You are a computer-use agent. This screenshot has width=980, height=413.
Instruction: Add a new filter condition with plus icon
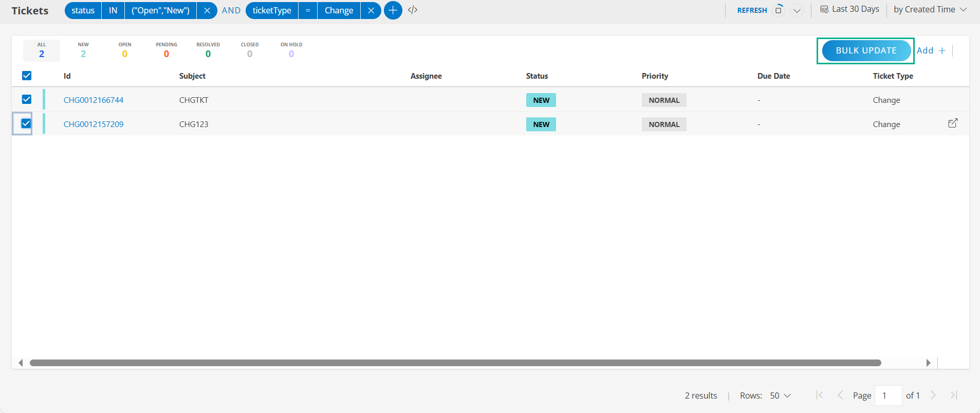point(393,10)
